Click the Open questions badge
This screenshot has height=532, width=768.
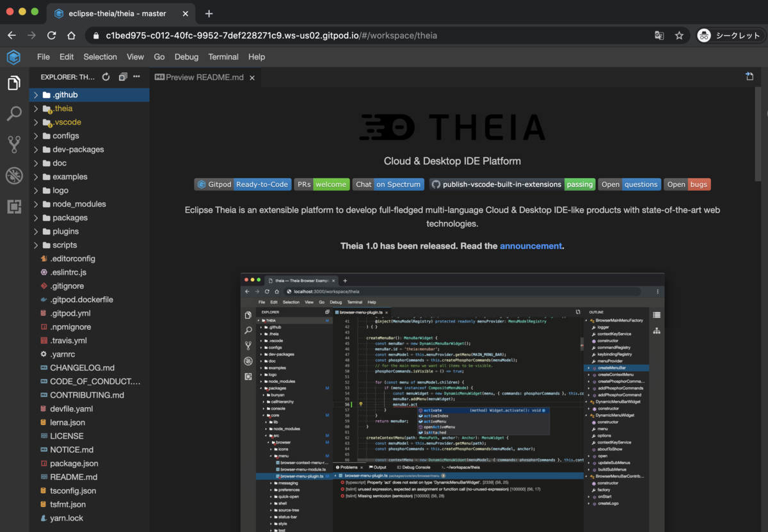click(x=630, y=184)
